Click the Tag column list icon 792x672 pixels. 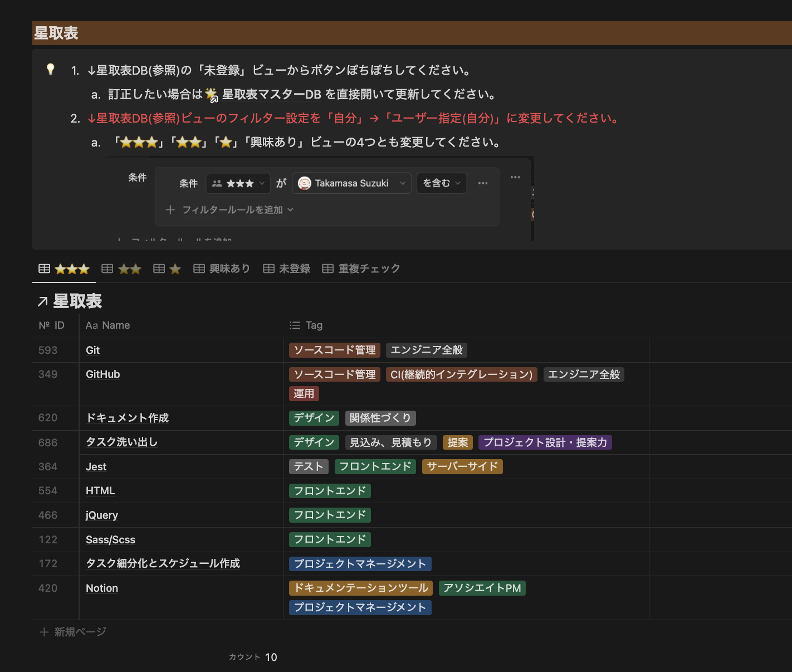click(295, 325)
